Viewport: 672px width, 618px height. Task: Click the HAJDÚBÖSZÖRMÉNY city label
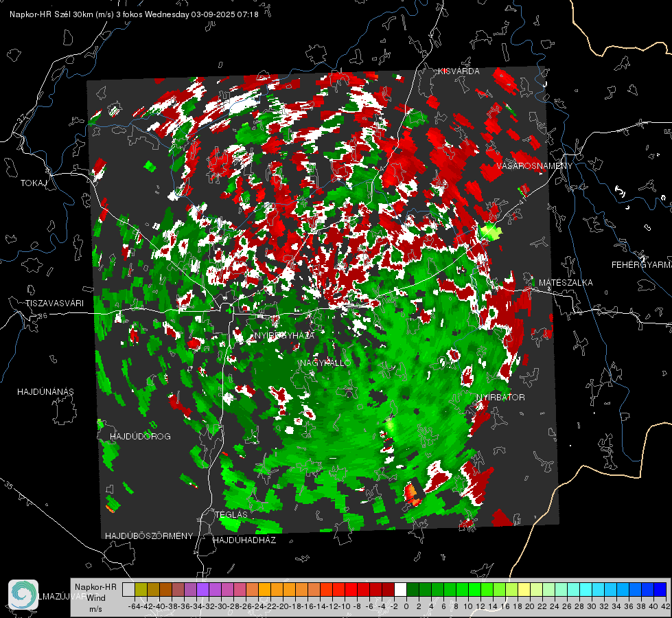[149, 536]
